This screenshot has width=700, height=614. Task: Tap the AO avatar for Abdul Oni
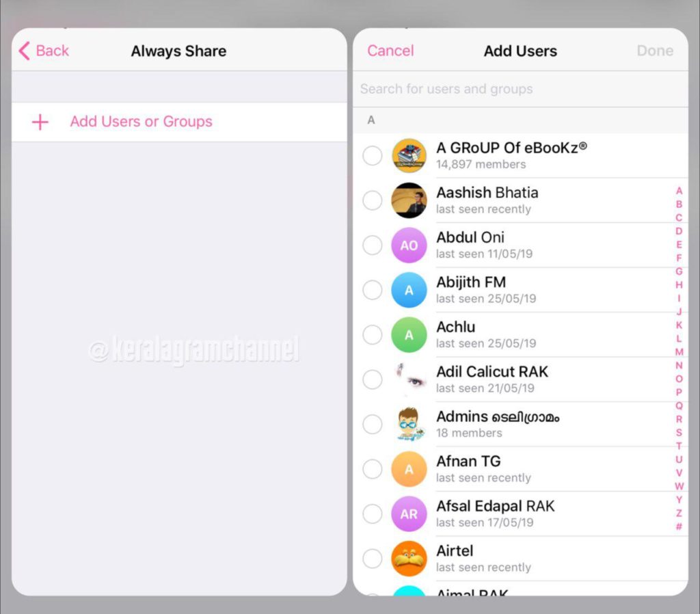[409, 245]
